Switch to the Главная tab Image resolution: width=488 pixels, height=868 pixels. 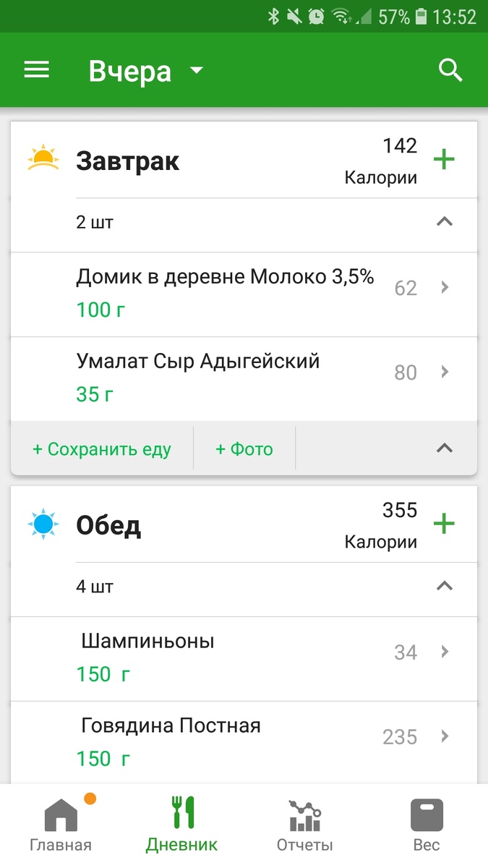click(61, 821)
